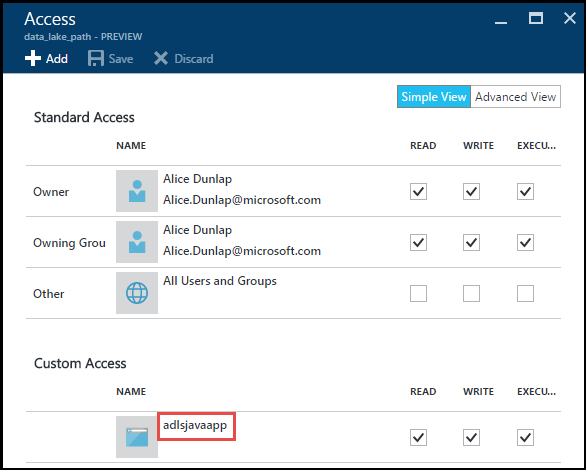This screenshot has height=470, width=586.
Task: Click the globe icon for Other
Action: (x=137, y=293)
